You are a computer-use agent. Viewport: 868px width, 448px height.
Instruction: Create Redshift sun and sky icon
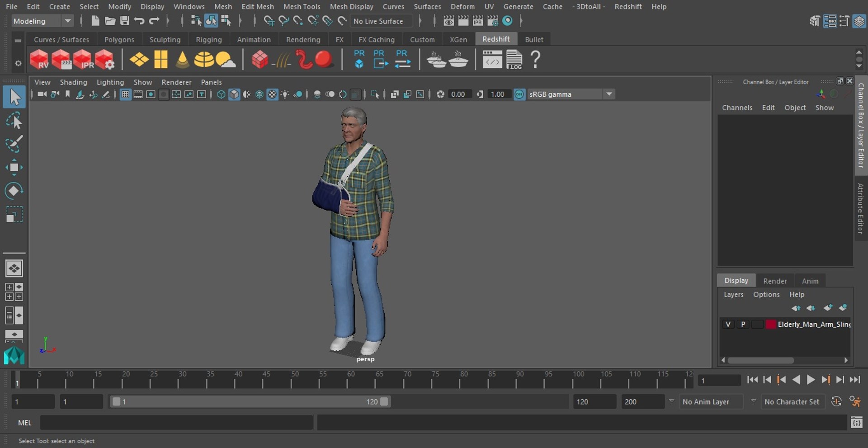(x=226, y=60)
